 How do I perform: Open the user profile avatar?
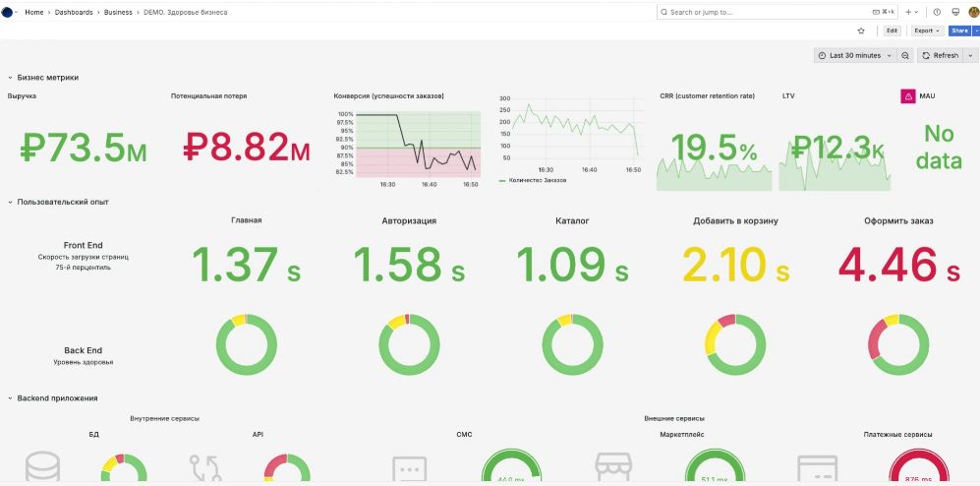pyautogui.click(x=972, y=12)
